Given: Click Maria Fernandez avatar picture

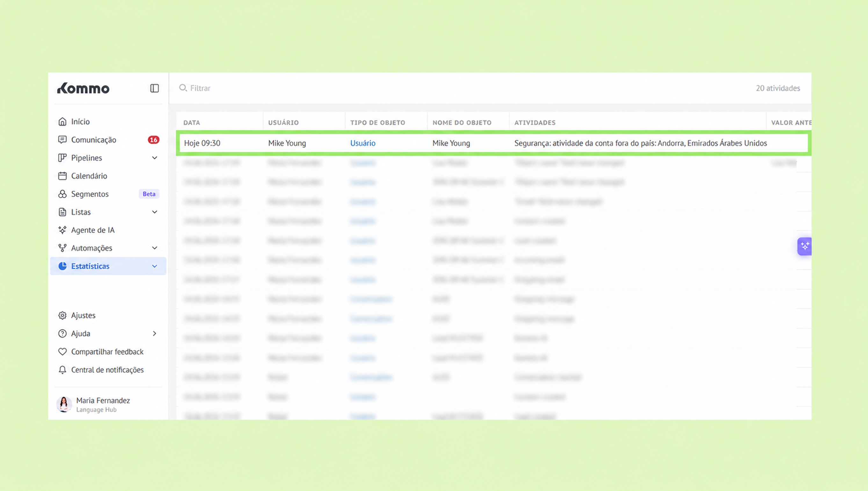Looking at the screenshot, I should coord(64,404).
